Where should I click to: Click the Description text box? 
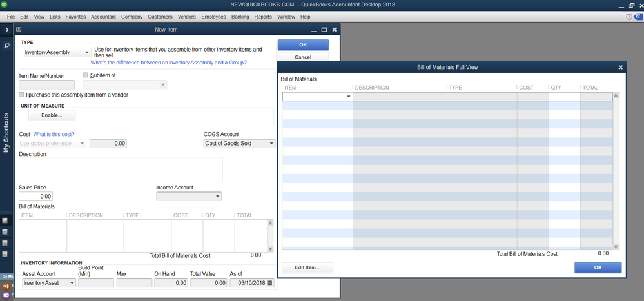(121, 170)
